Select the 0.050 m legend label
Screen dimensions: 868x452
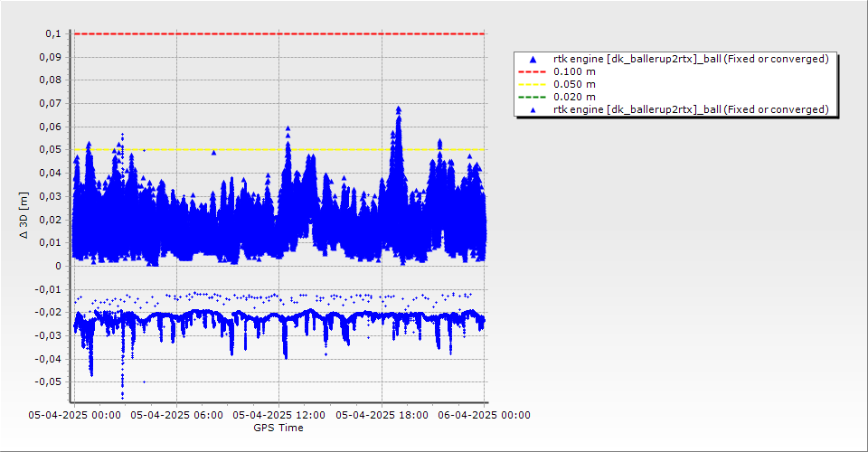(574, 84)
